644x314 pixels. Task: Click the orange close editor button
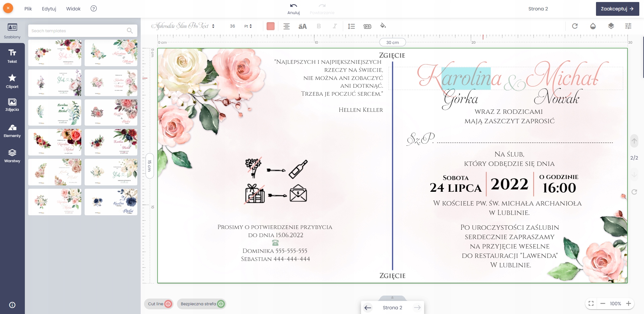pyautogui.click(x=8, y=8)
